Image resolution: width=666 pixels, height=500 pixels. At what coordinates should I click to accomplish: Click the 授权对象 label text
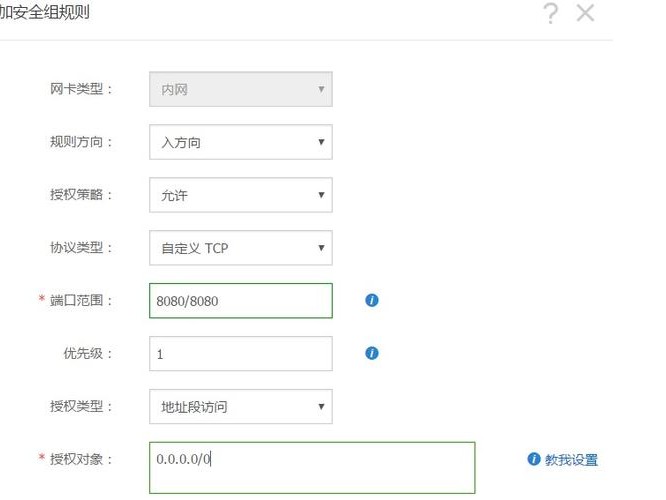[x=81, y=459]
